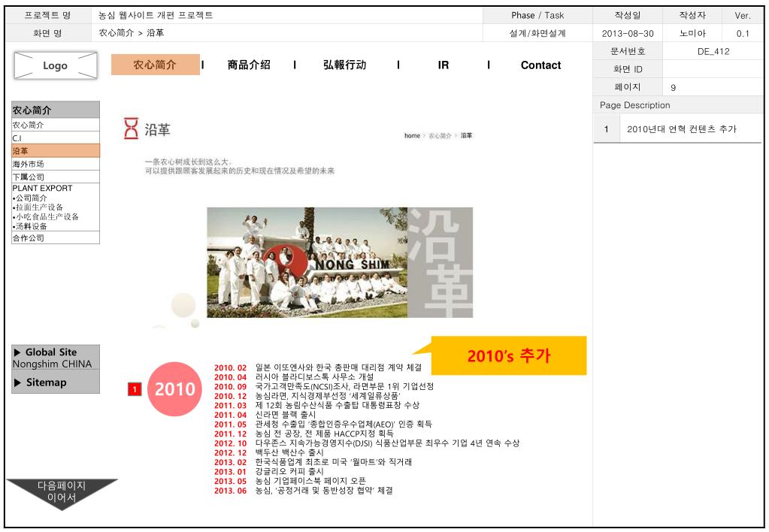Click the 설계/화면설계 phase cell
The height and width of the screenshot is (532, 769).
tap(537, 33)
